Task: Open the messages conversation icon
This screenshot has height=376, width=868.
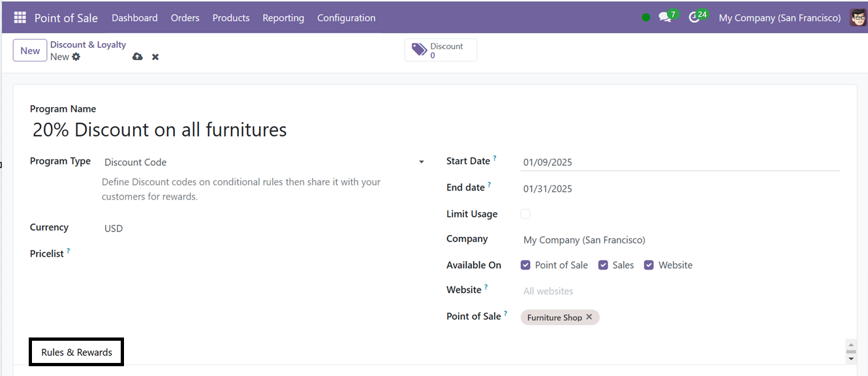Action: coord(665,18)
